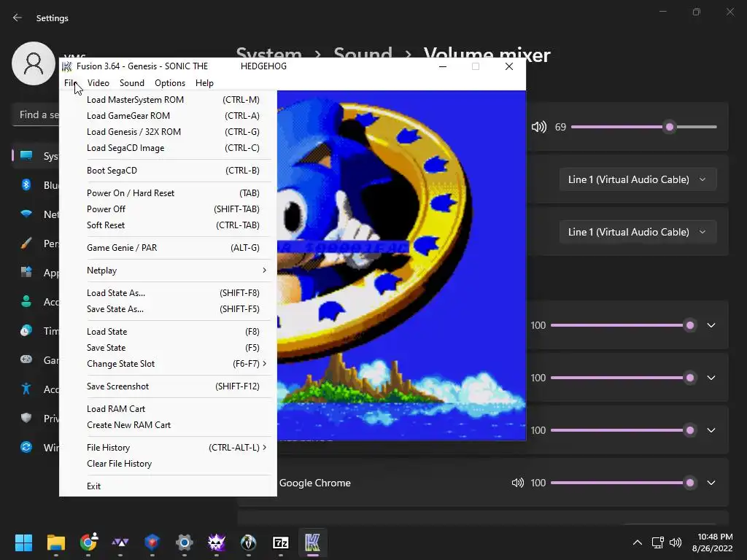Open the Video menu in Fusion

[x=98, y=83]
